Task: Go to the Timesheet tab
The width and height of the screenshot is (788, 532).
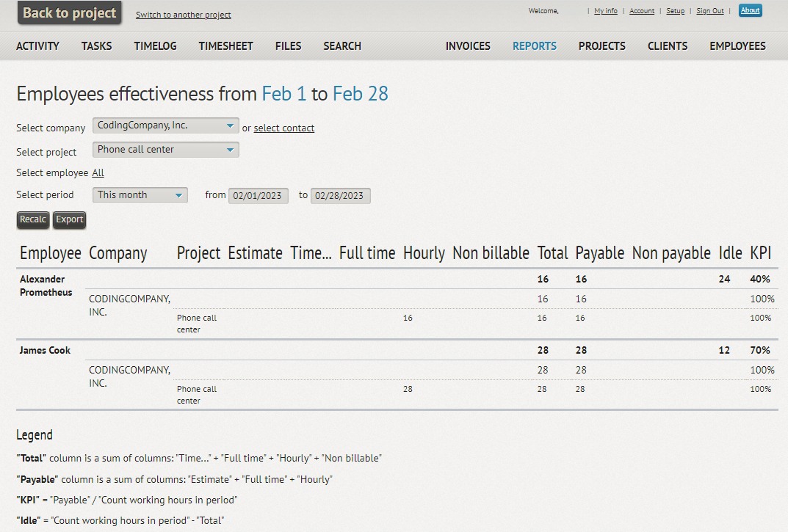Action: pos(225,45)
